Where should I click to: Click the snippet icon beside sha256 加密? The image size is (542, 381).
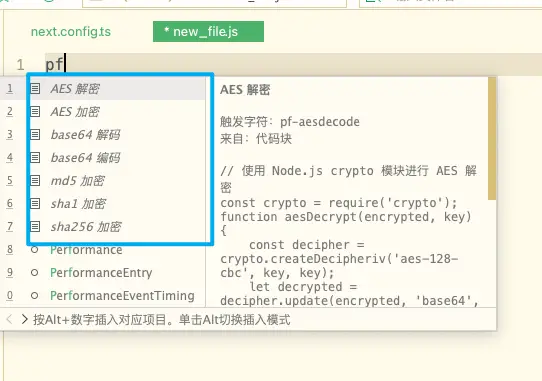35,227
